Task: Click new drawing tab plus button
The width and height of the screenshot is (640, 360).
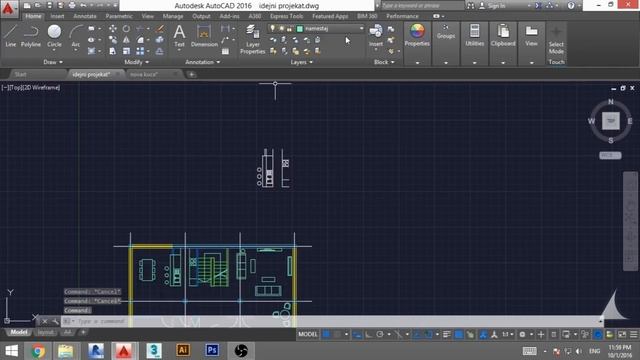Action: coord(191,74)
